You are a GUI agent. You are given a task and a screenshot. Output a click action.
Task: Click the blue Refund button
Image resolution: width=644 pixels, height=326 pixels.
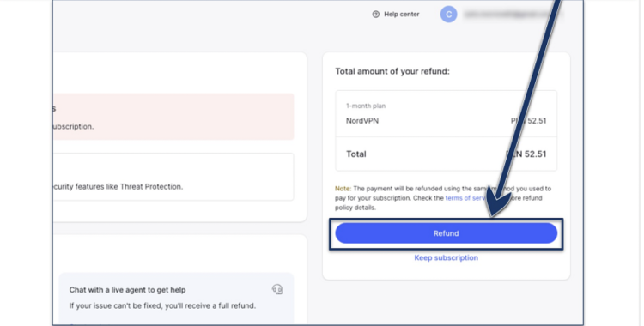click(x=446, y=233)
